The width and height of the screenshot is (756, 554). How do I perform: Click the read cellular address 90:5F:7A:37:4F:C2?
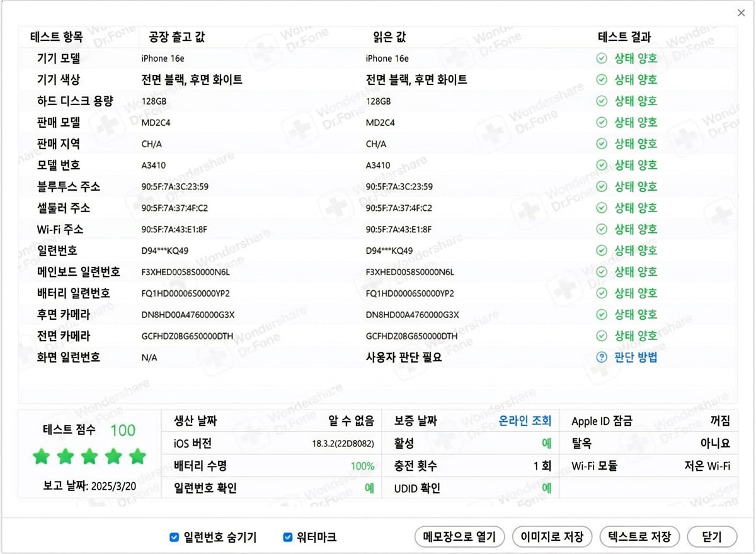pyautogui.click(x=399, y=208)
